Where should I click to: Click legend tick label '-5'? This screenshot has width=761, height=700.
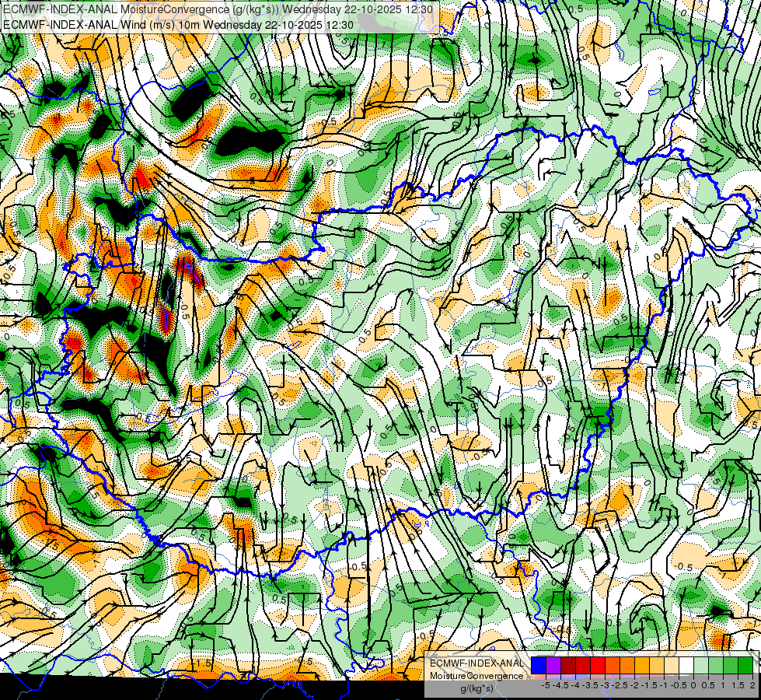click(546, 685)
